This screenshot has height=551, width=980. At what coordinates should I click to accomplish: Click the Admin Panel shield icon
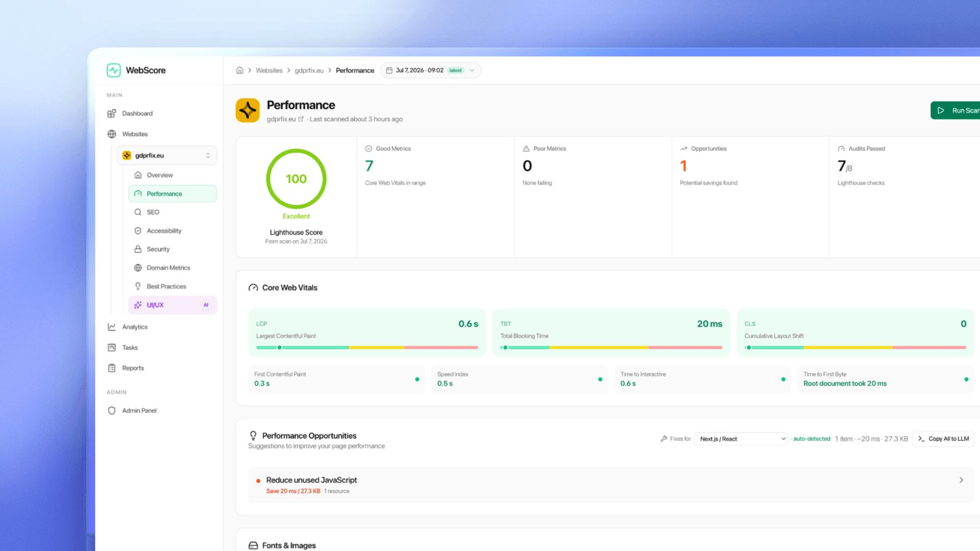[112, 411]
